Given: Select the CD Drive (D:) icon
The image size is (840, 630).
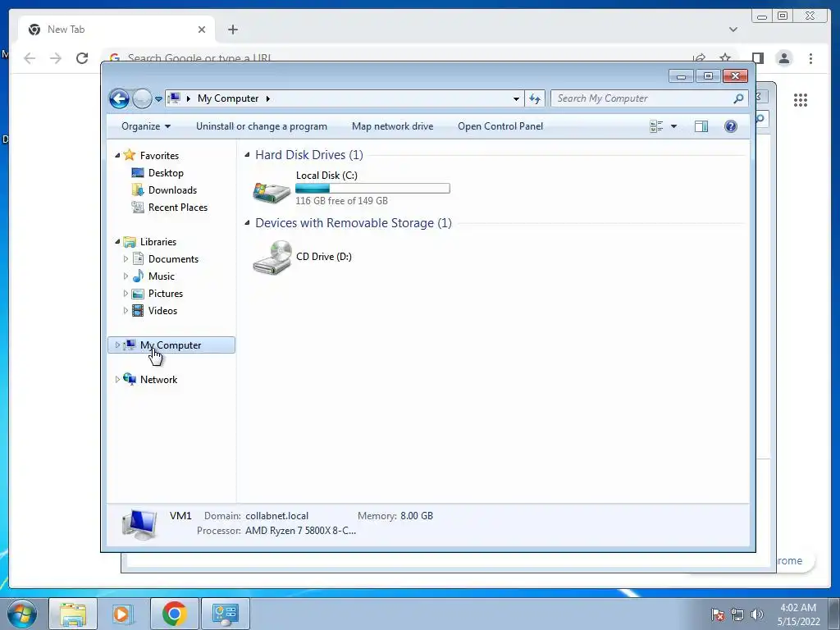Looking at the screenshot, I should (272, 257).
